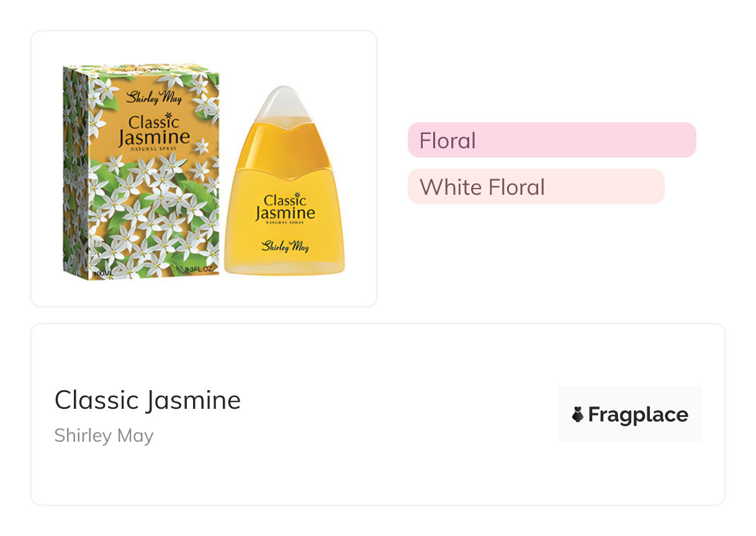Click Classic Jasmine label on the bottle
The image size is (756, 536).
pos(285,208)
